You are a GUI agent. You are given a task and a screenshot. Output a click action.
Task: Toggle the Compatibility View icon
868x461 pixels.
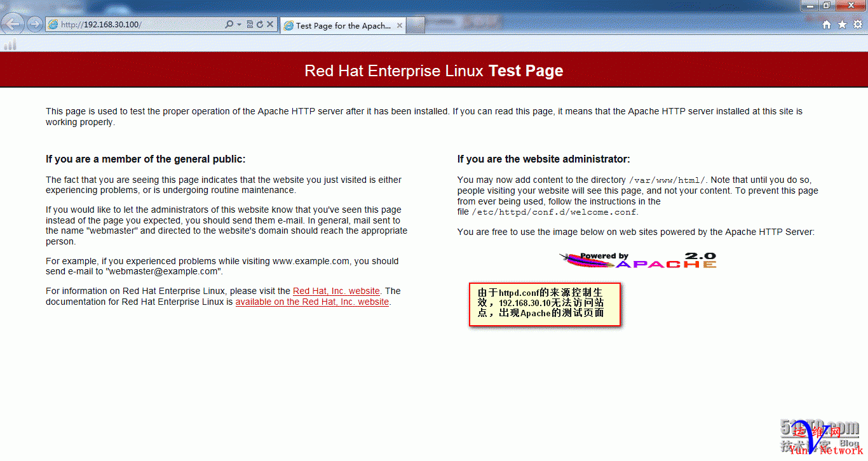tap(250, 25)
